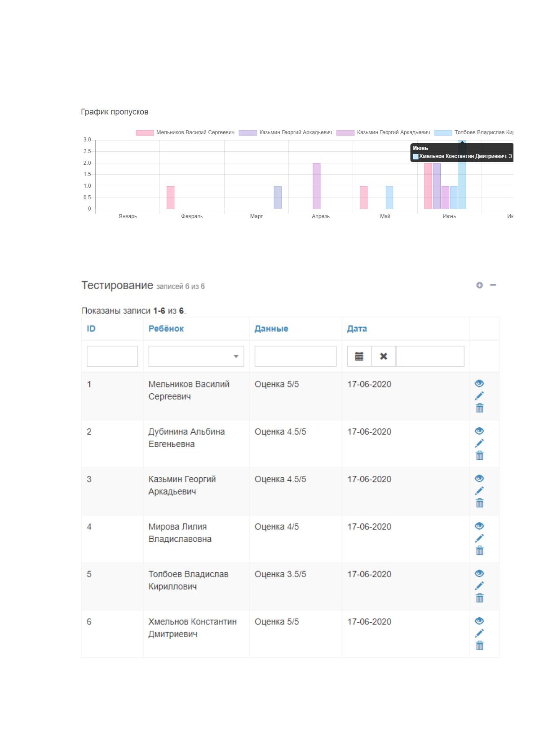
Task: Toggle Мельников Василий Сергеевич series in chart legend
Action: pyautogui.click(x=185, y=132)
